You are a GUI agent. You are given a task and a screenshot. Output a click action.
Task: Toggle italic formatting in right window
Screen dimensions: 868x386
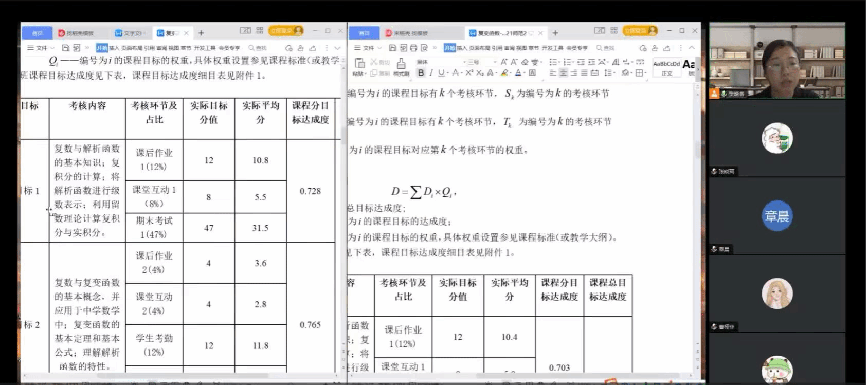[431, 73]
